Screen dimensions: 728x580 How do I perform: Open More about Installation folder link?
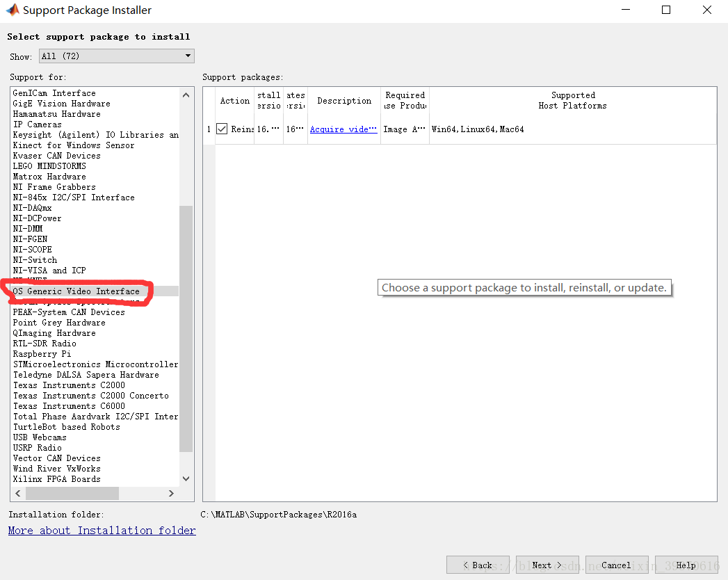pos(102,531)
